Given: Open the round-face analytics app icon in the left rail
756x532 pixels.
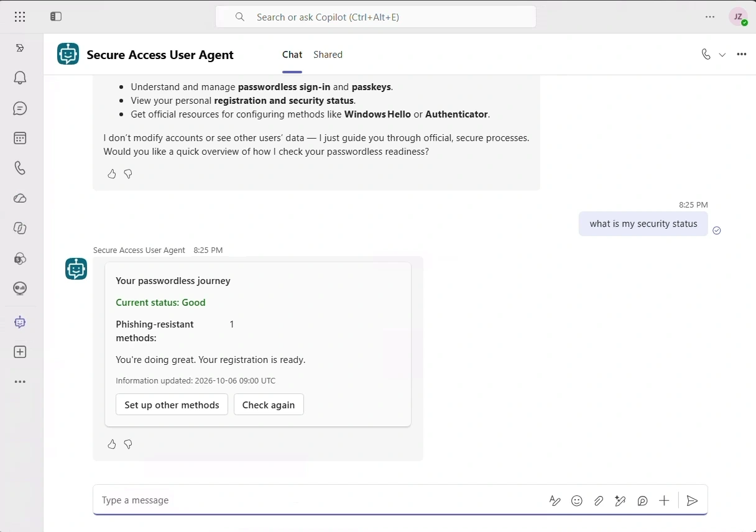Looking at the screenshot, I should coord(20,288).
